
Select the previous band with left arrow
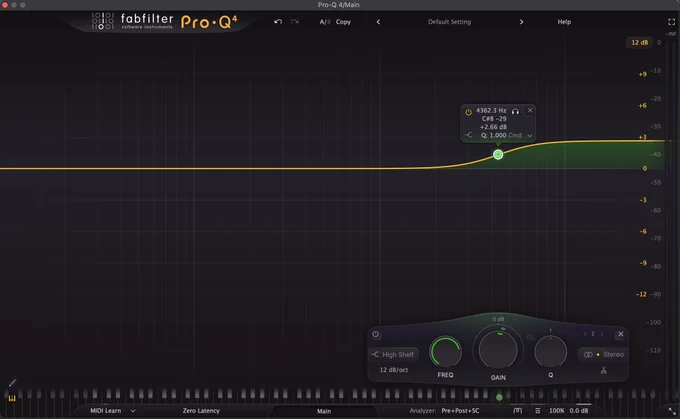[x=585, y=334]
